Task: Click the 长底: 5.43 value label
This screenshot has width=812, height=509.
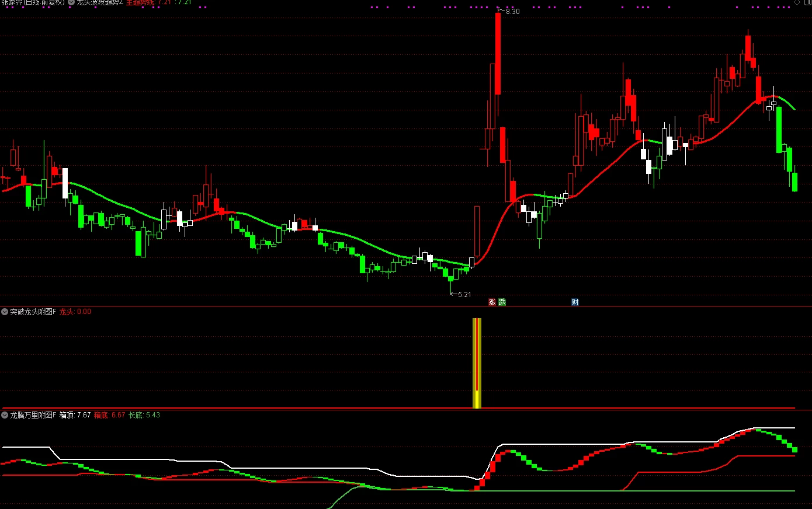Action: pyautogui.click(x=144, y=415)
